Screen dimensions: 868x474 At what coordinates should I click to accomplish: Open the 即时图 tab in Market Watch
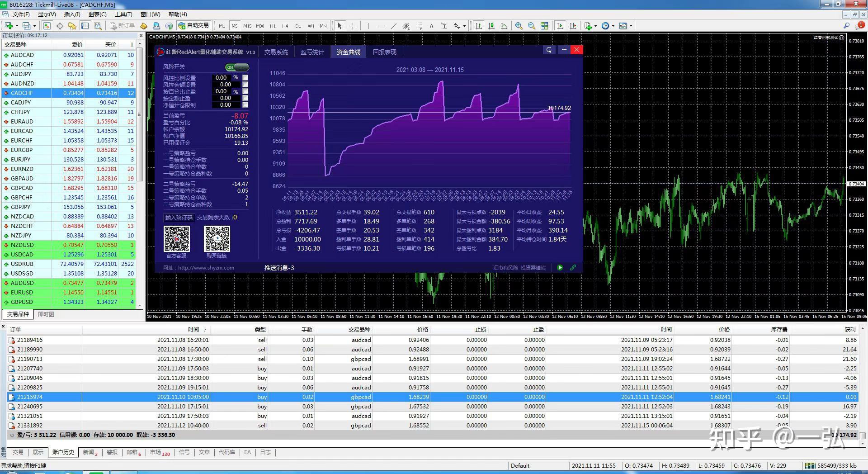(x=46, y=314)
